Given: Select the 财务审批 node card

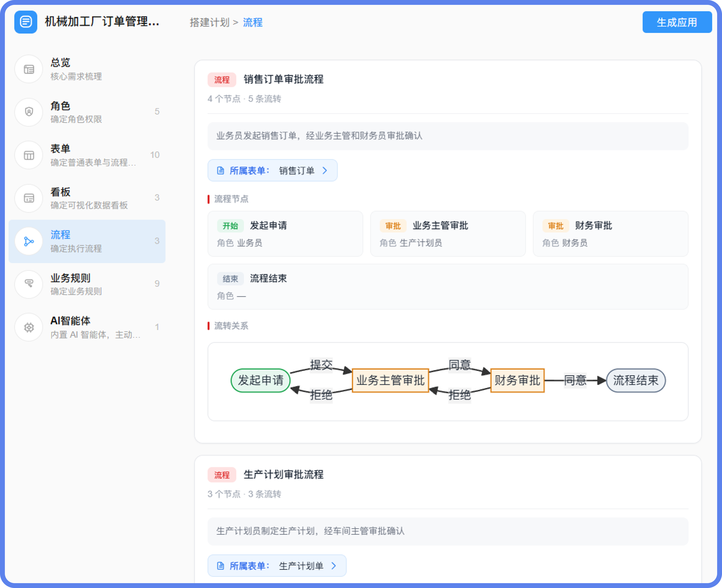Looking at the screenshot, I should [x=610, y=234].
